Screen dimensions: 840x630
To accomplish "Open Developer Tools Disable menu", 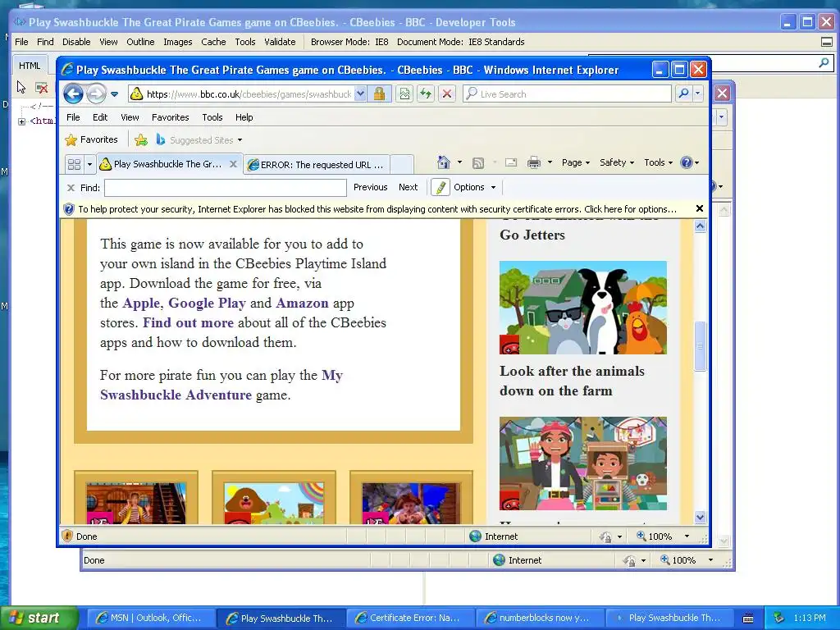I will click(x=76, y=42).
